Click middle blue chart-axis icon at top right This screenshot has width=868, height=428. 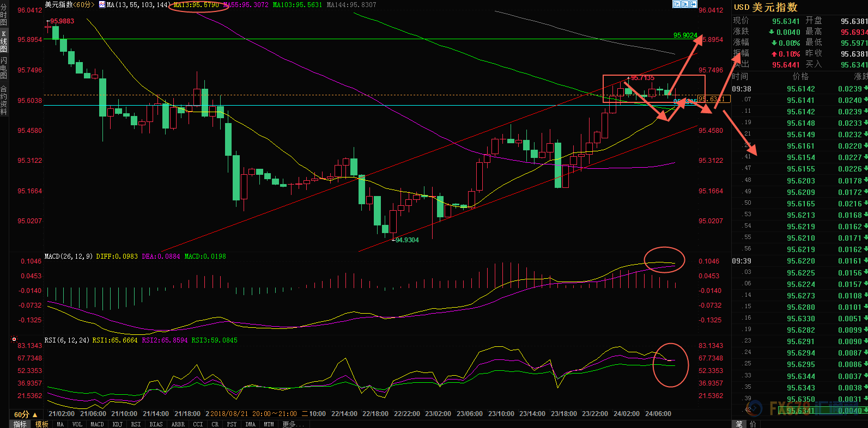tap(685, 4)
